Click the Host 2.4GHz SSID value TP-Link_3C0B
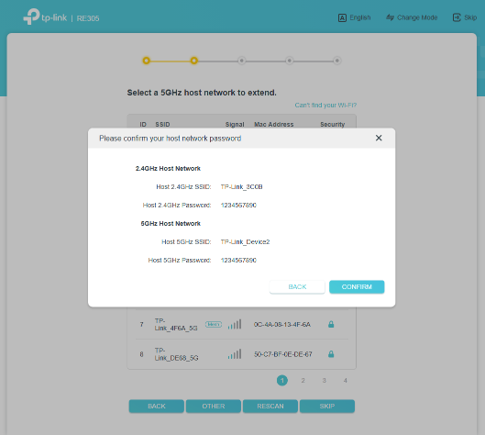This screenshot has height=435, width=485. (x=242, y=187)
